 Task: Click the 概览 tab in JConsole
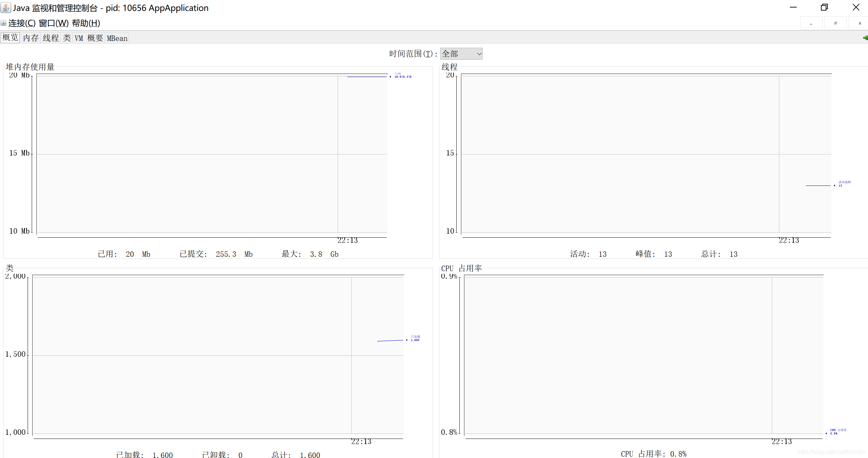[x=10, y=38]
